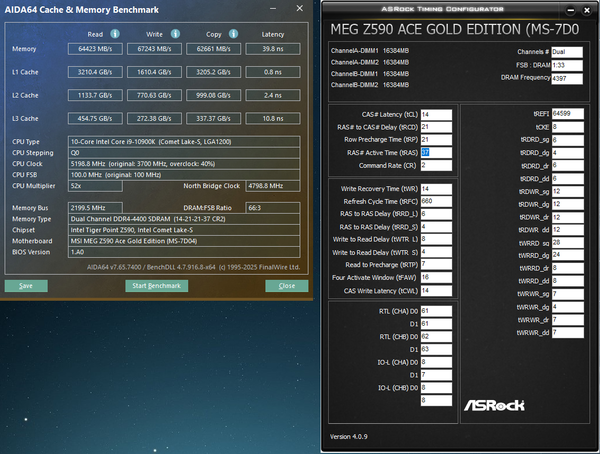Click the Save button in AIDA64
Image resolution: width=600 pixels, height=454 pixels.
tap(26, 286)
